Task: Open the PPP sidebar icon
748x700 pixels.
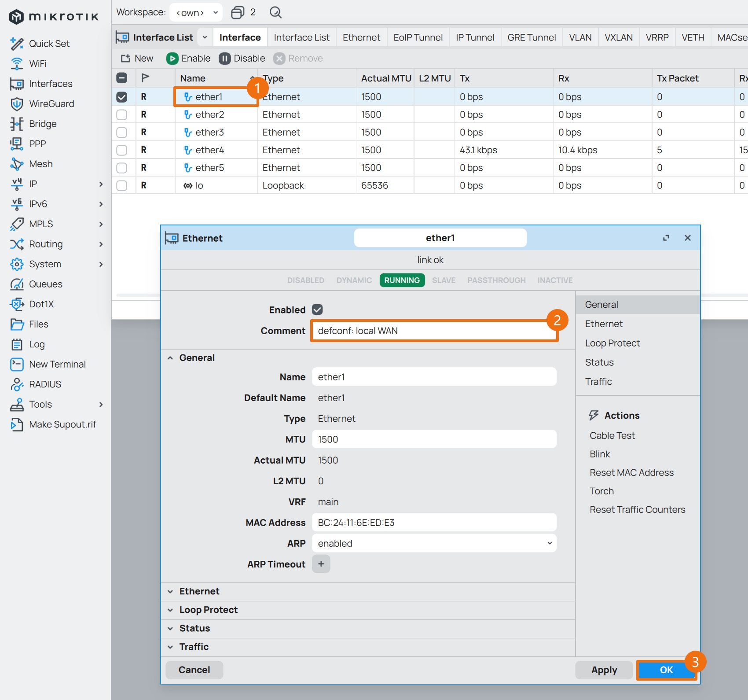Action: pyautogui.click(x=17, y=144)
